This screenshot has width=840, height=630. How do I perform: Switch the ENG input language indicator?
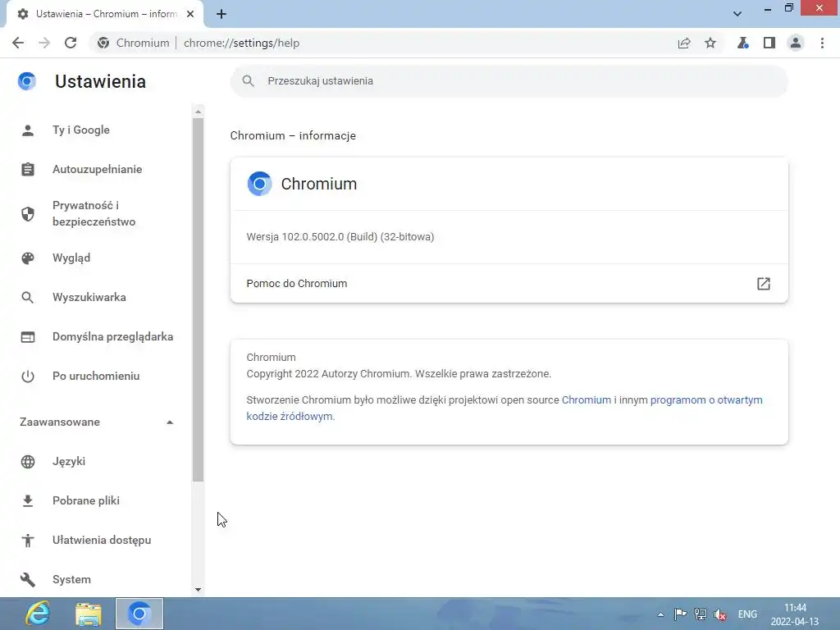[x=747, y=614]
